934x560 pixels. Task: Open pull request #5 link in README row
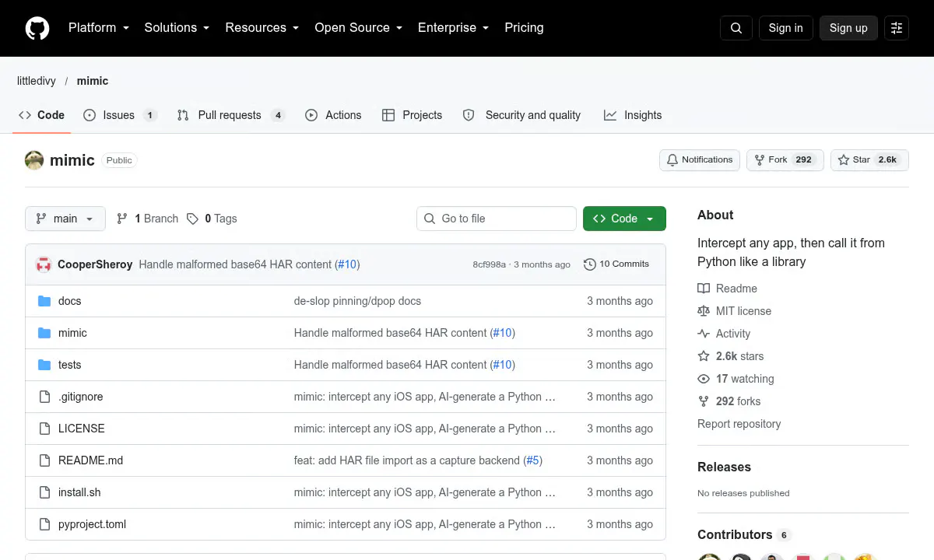pos(532,460)
